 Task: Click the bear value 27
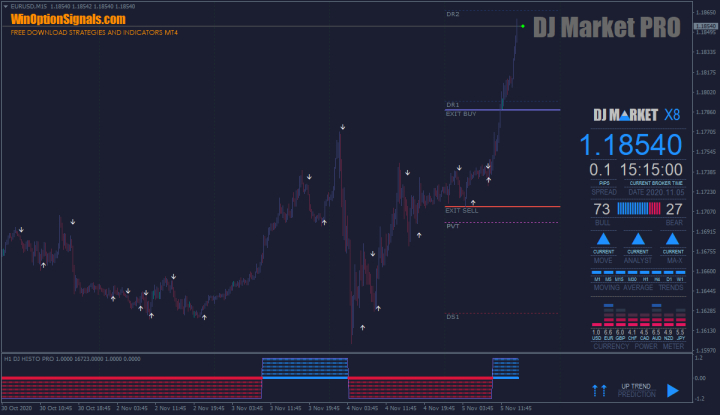coord(674,209)
